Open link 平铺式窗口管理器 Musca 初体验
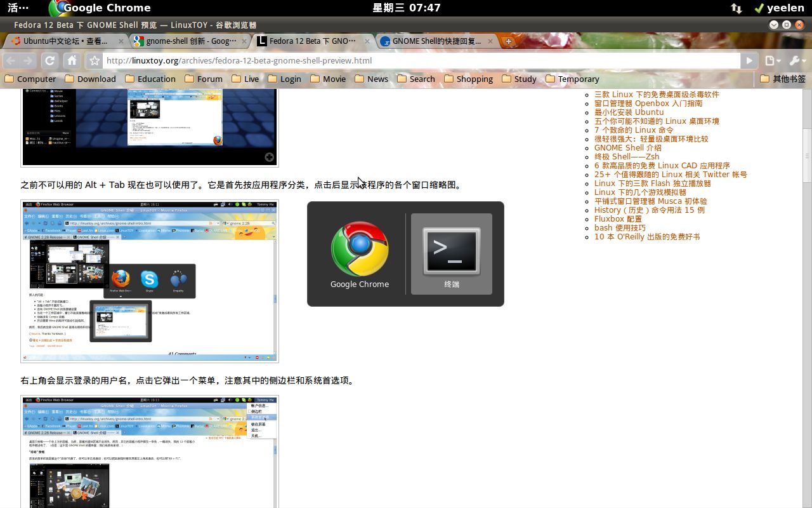Image resolution: width=812 pixels, height=508 pixels. coord(651,201)
